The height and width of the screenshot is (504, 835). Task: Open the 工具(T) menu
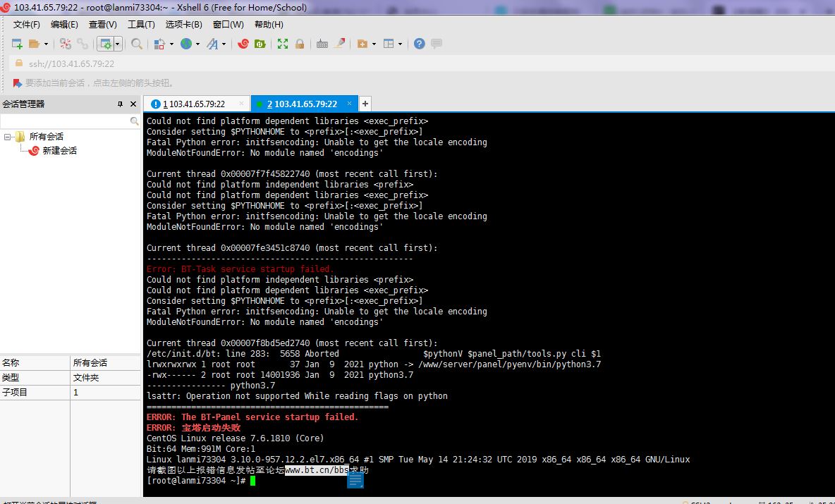point(141,25)
